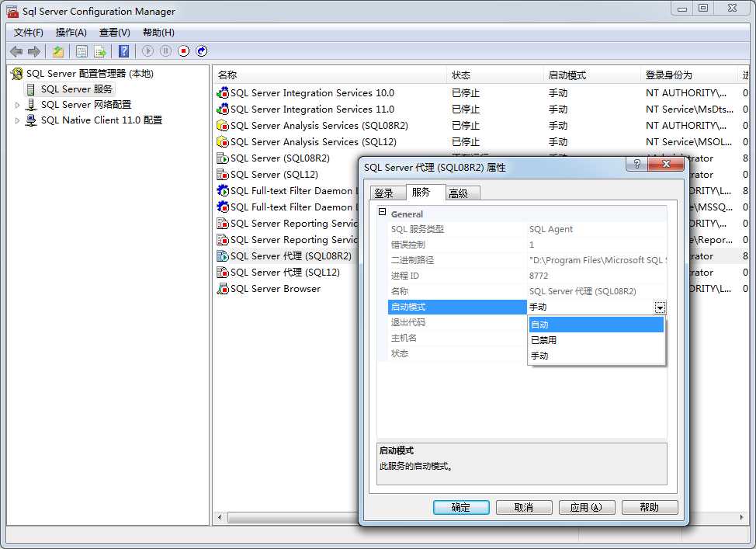
Task: Click the Analysis Services (SQL08R2) icon
Action: [222, 126]
